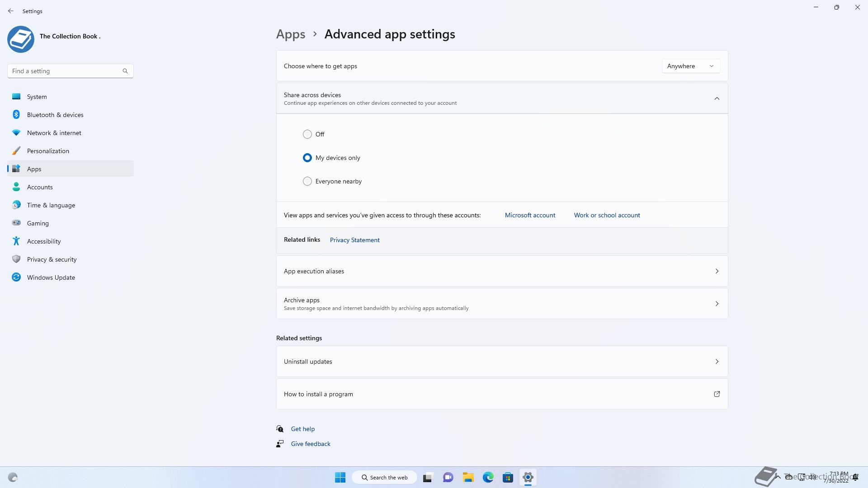This screenshot has height=488, width=868.
Task: Open File Explorer from the taskbar
Action: coord(468,477)
